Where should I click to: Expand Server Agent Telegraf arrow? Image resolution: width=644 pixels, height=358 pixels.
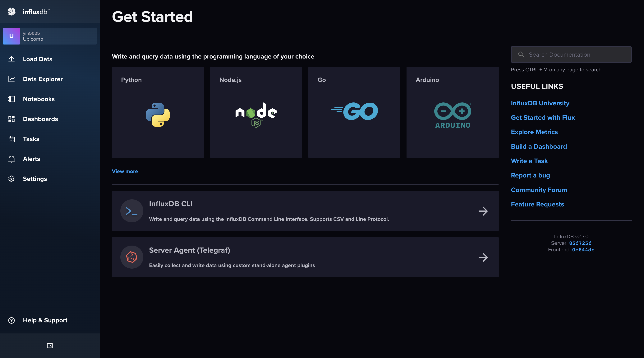coord(483,257)
